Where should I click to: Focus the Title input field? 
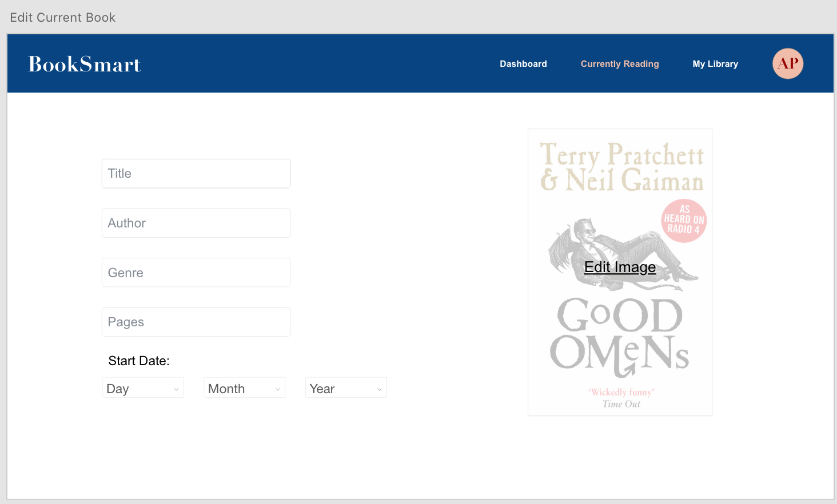point(196,174)
